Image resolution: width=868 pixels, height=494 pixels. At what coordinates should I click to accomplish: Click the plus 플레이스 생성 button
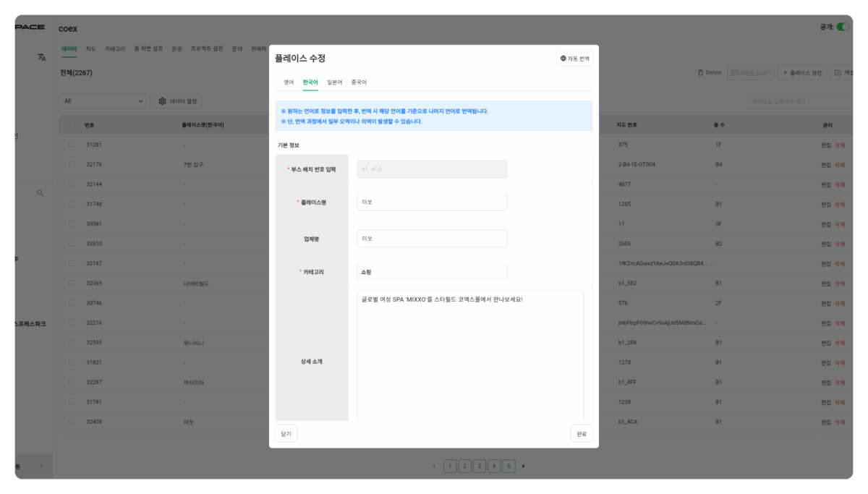803,73
